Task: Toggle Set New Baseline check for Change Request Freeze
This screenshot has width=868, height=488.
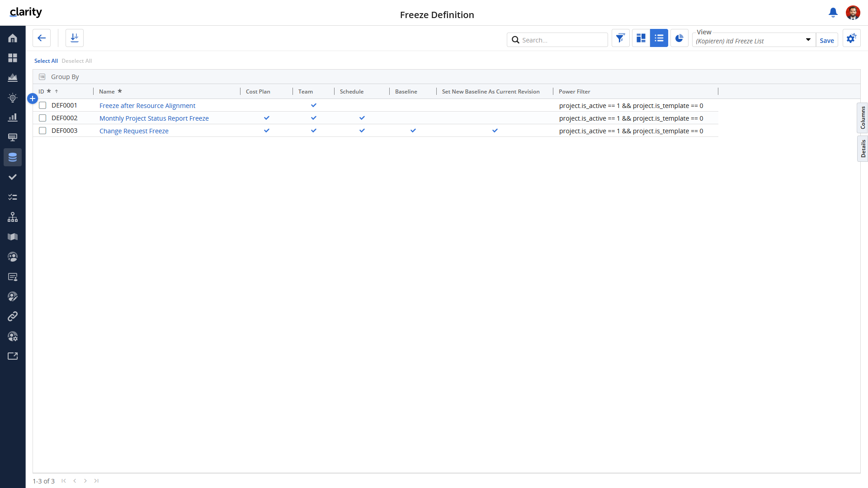Action: [x=495, y=131]
